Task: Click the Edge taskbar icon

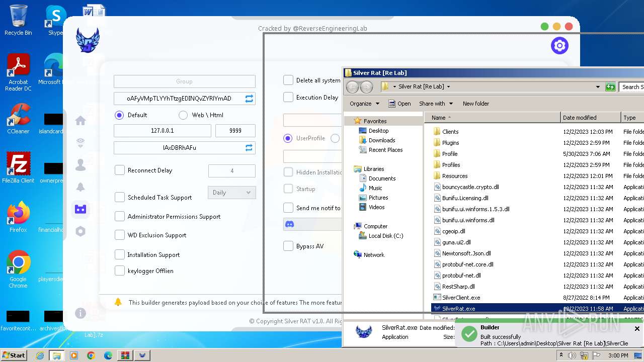Action: pyautogui.click(x=108, y=355)
